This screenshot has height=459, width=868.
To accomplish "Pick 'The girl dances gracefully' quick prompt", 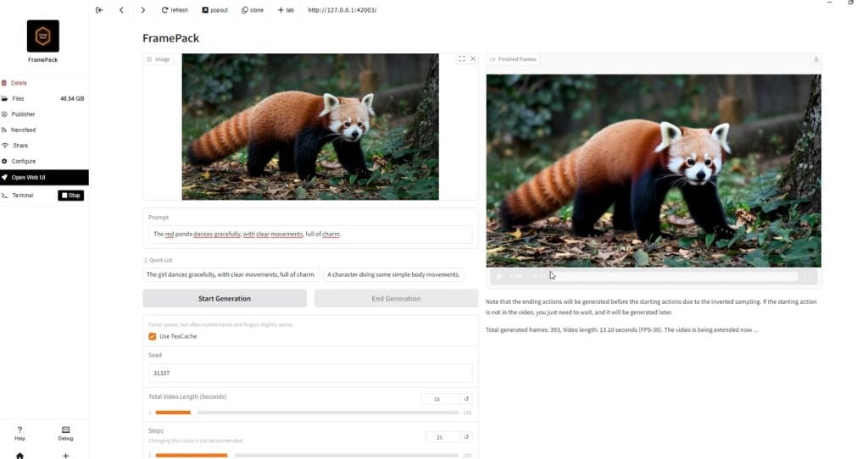I will [231, 274].
